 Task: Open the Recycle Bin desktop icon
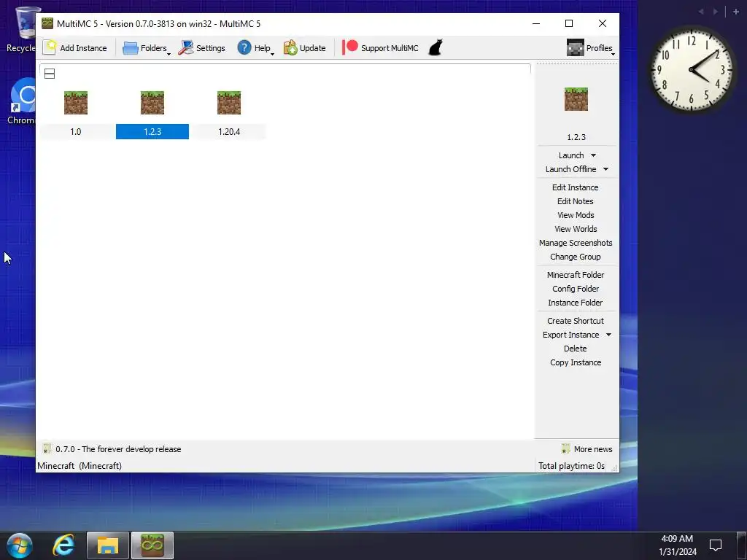point(21,29)
